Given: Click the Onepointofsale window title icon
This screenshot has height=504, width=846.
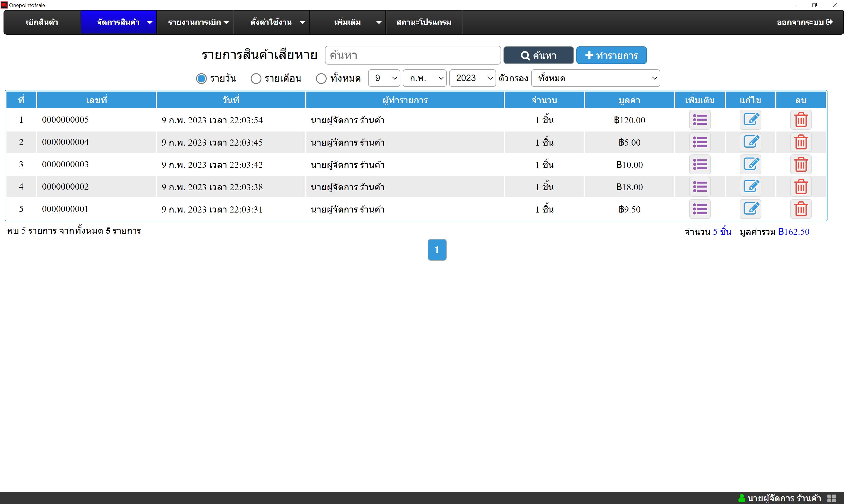Looking at the screenshot, I should (x=4, y=5).
